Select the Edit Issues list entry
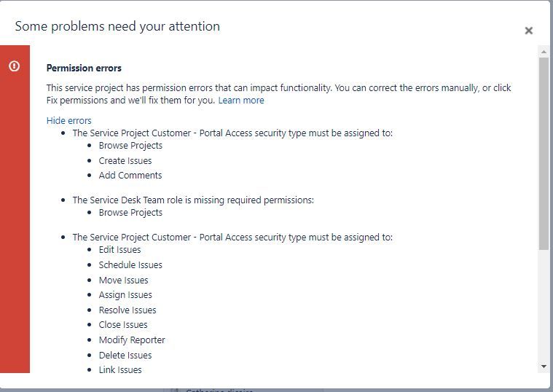 (119, 250)
